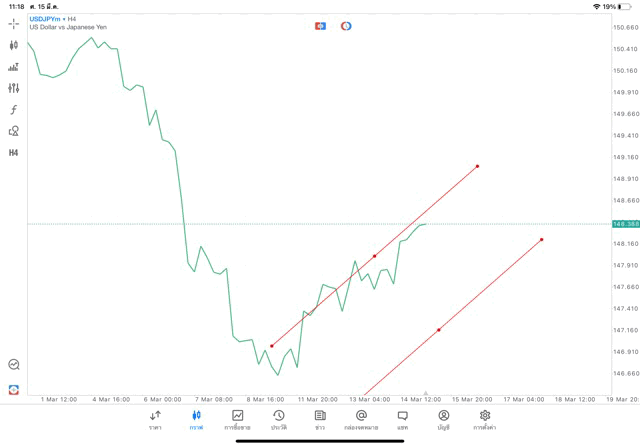Go to การตั้งค่า settings tab
The height and width of the screenshot is (447, 640).
pos(485,420)
